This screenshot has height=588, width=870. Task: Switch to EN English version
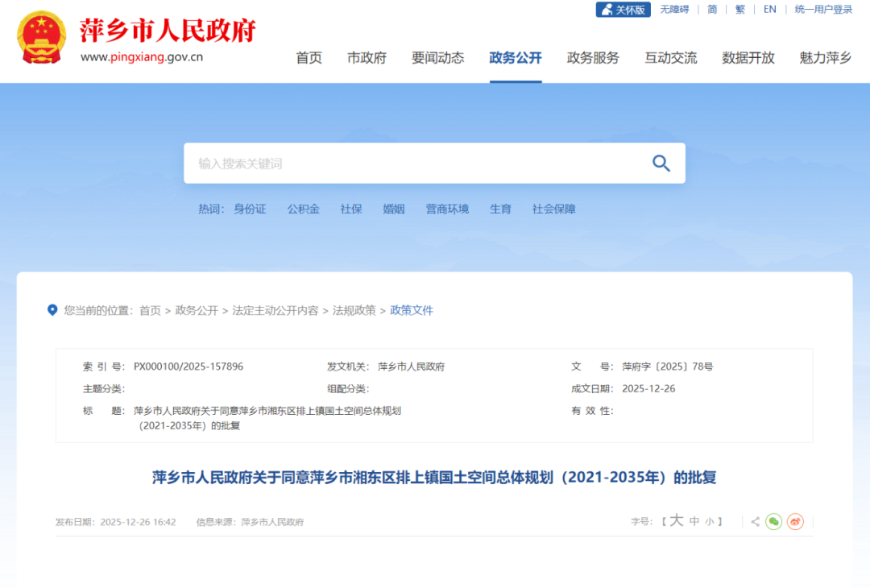pos(769,10)
